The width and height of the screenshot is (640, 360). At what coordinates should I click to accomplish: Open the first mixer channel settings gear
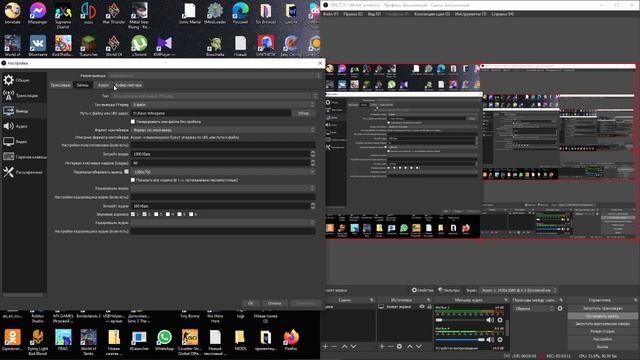(500, 320)
